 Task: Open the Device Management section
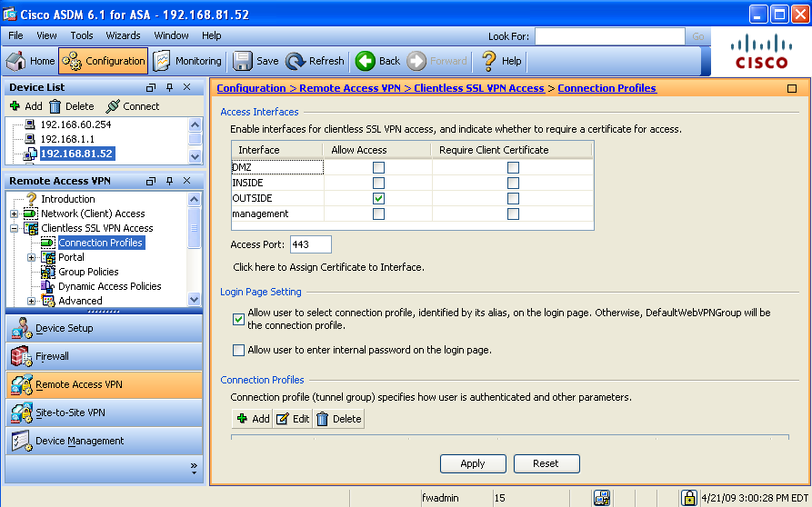(x=104, y=441)
